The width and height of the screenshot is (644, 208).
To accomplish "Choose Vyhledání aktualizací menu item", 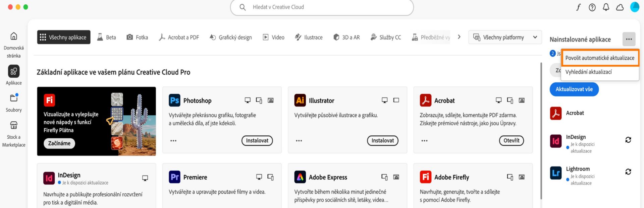I will [x=600, y=72].
